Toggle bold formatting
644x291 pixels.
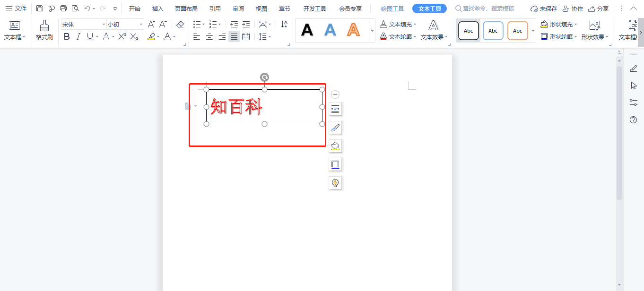[67, 36]
